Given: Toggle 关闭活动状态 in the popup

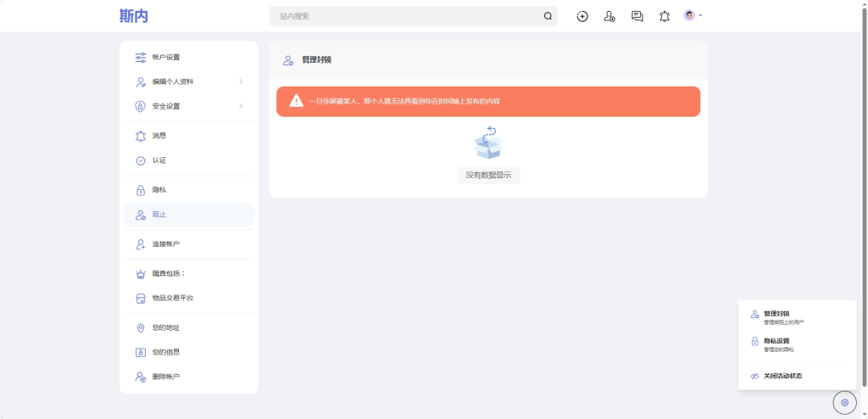Looking at the screenshot, I should (x=798, y=376).
